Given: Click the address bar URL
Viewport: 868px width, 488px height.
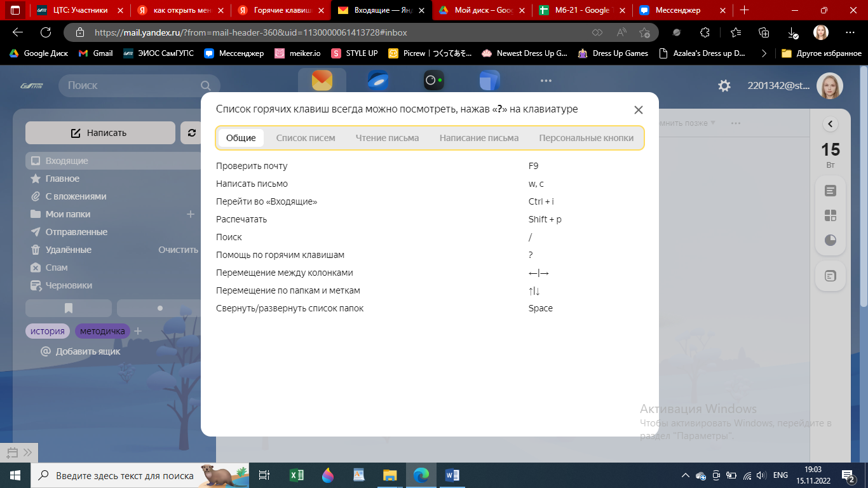Looking at the screenshot, I should coord(251,32).
